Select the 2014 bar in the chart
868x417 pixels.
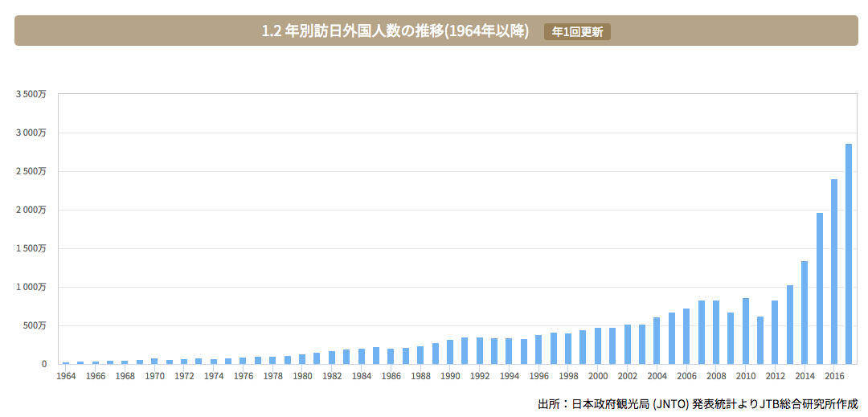[x=805, y=313]
